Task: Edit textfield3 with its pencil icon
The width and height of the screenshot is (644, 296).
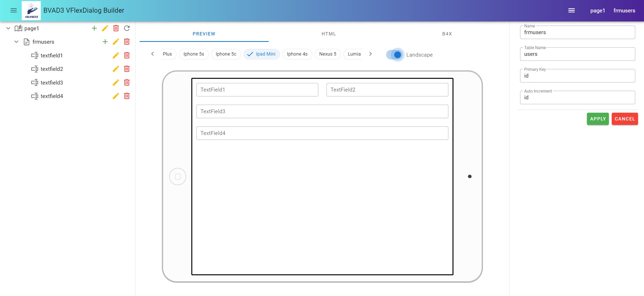Action: click(x=116, y=82)
